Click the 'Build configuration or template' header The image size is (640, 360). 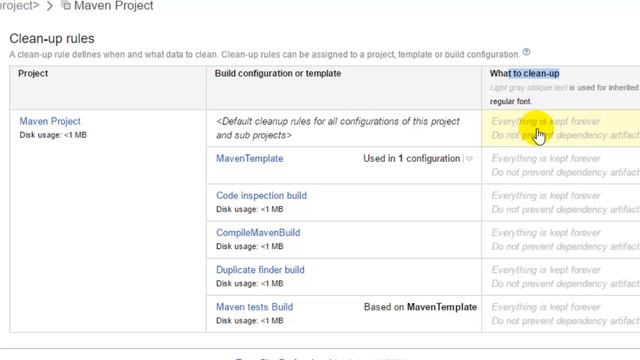tap(278, 73)
